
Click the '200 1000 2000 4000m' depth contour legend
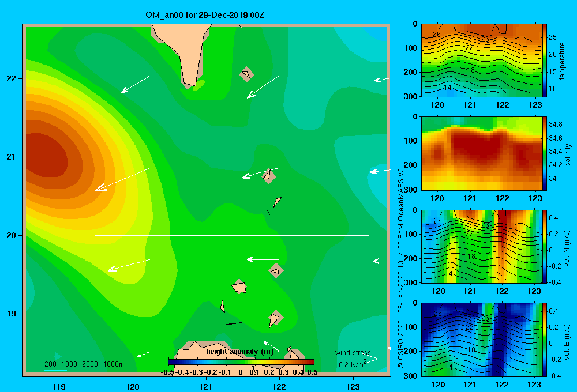(84, 364)
